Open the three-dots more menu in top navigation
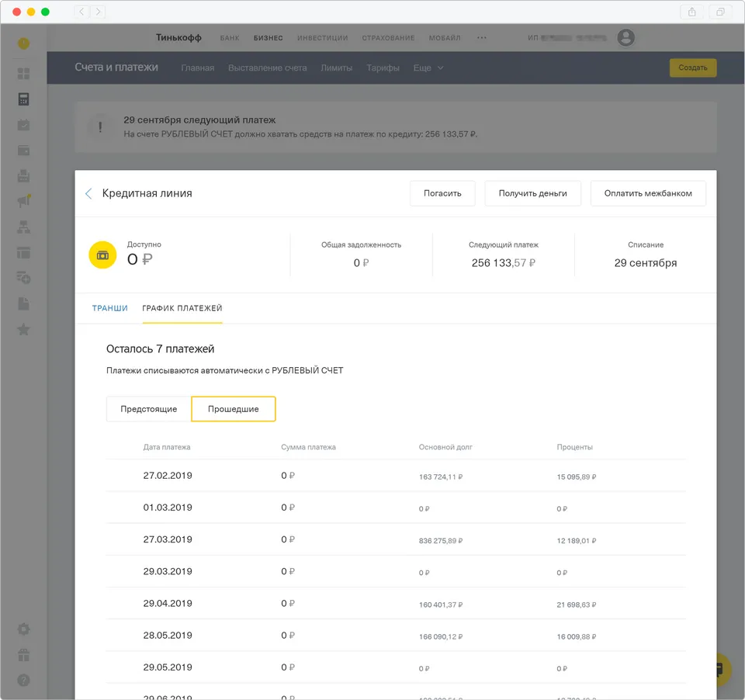This screenshot has width=745, height=700. (482, 37)
